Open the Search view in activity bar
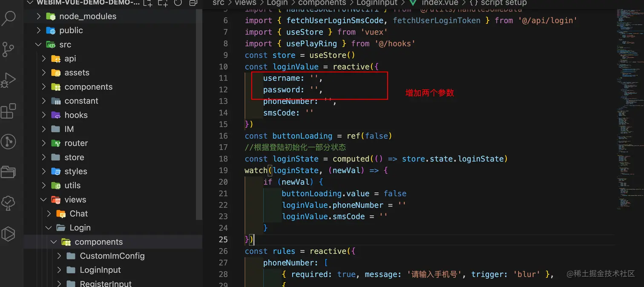This screenshot has height=287, width=644. [9, 19]
